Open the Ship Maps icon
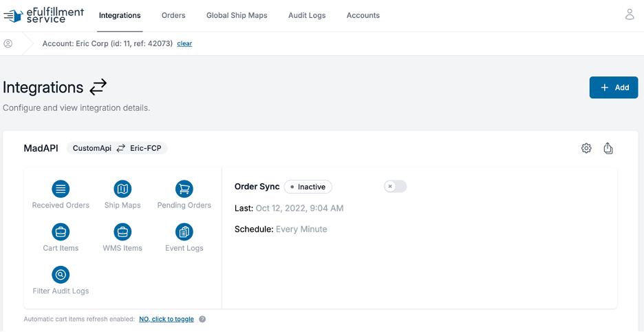The width and height of the screenshot is (644, 332). (122, 189)
